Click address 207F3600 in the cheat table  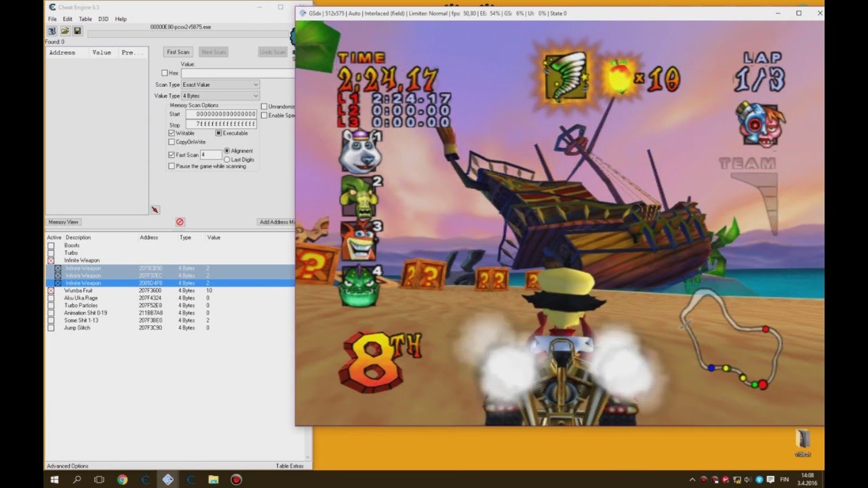150,291
